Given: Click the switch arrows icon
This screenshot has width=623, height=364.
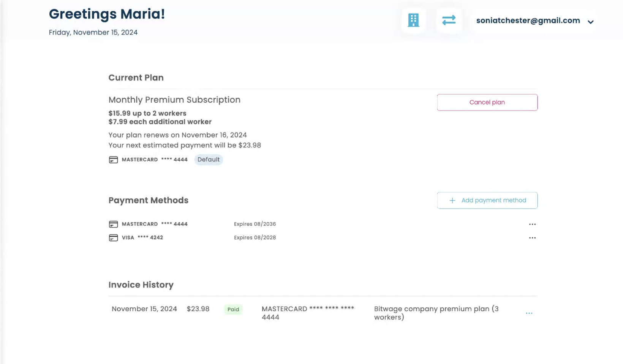Looking at the screenshot, I should click(449, 20).
